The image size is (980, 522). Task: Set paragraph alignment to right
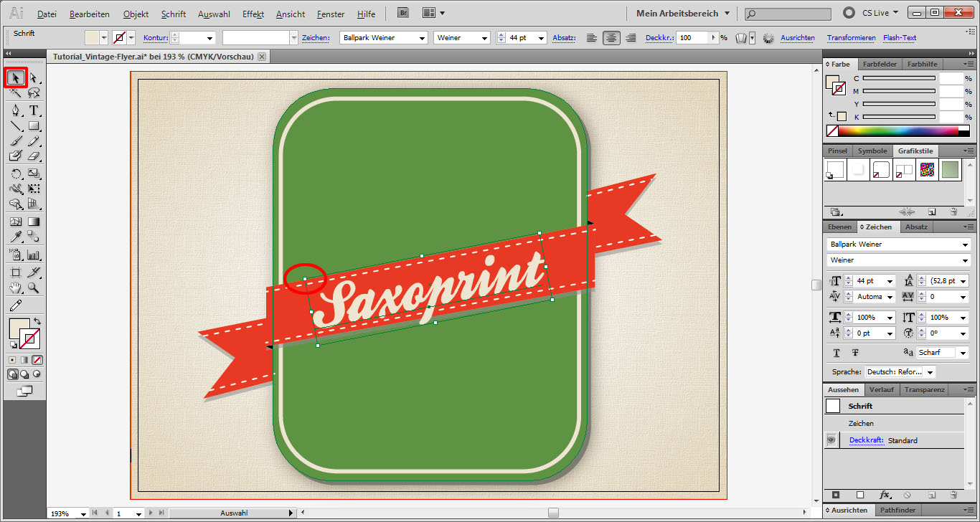631,38
